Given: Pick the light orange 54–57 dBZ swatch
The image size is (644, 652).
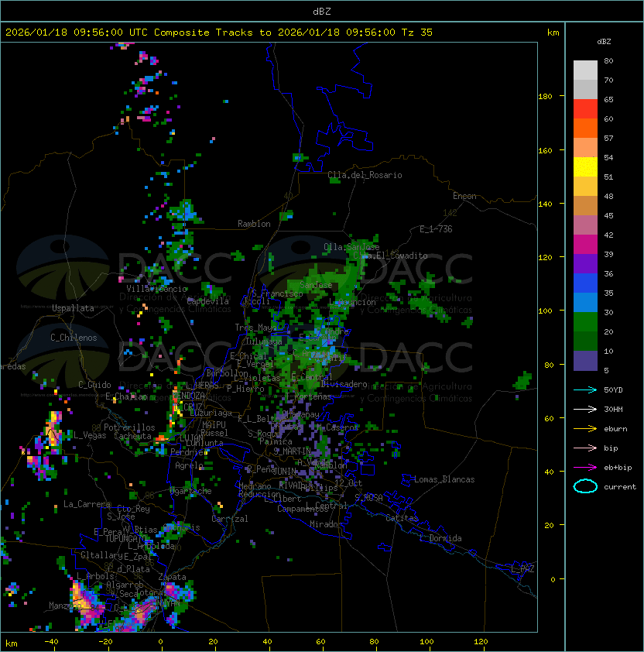Looking at the screenshot, I should pos(585,148).
